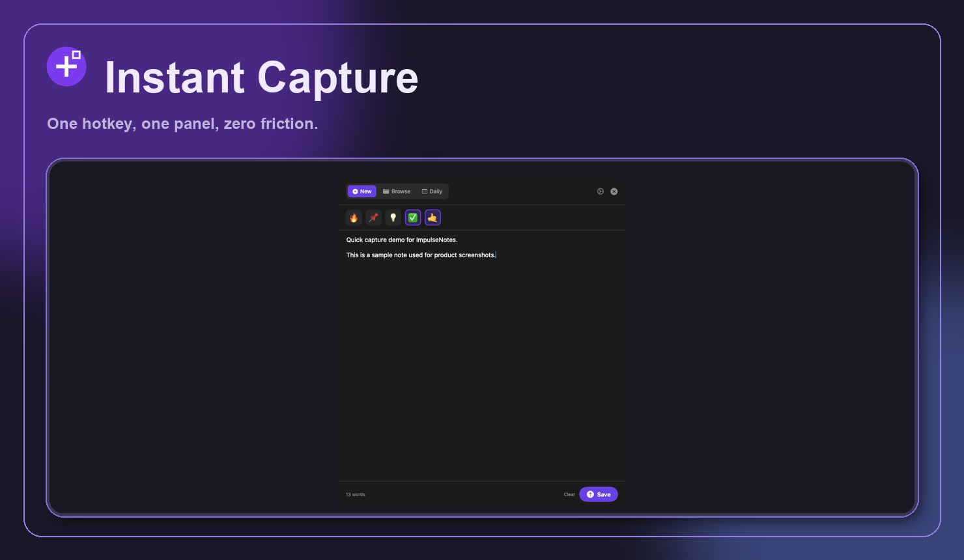Click the plus icon inside New tab
Viewport: 964px width, 560px height.
354,191
